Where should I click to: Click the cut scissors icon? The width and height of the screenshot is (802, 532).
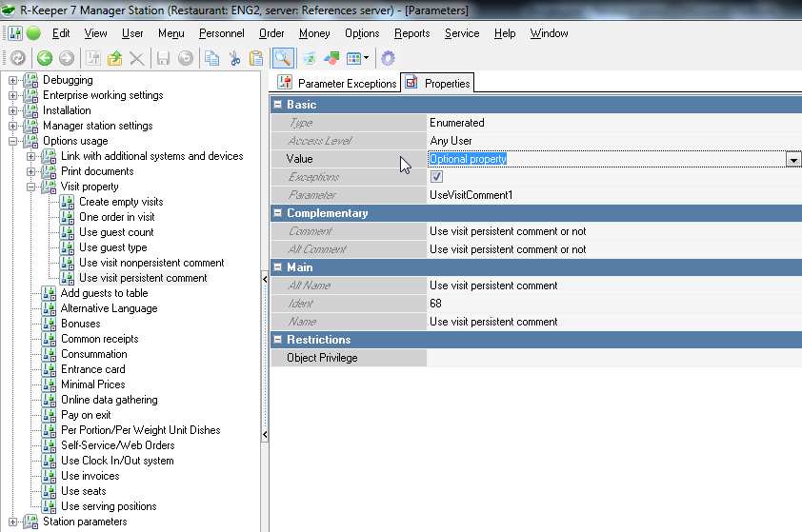click(x=234, y=58)
